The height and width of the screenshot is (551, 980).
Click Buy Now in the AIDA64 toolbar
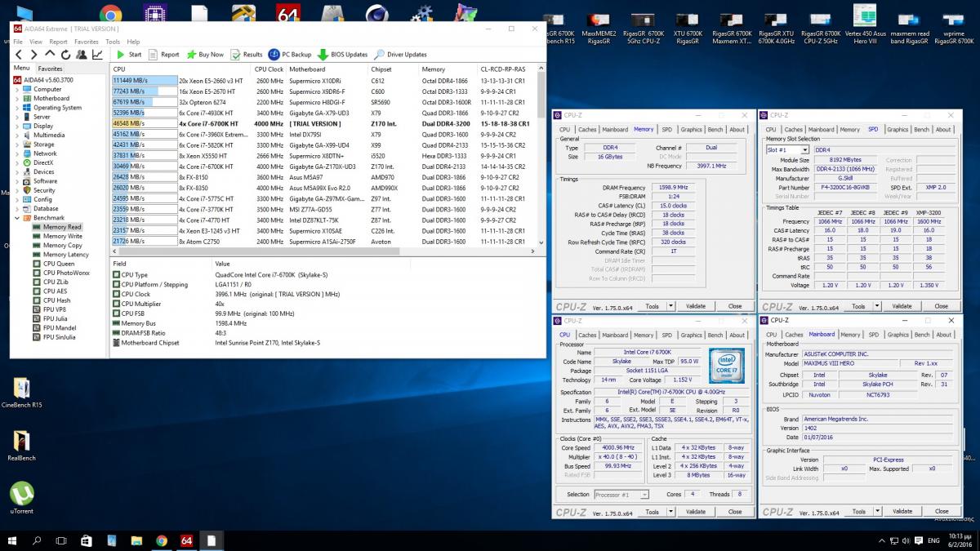point(205,55)
